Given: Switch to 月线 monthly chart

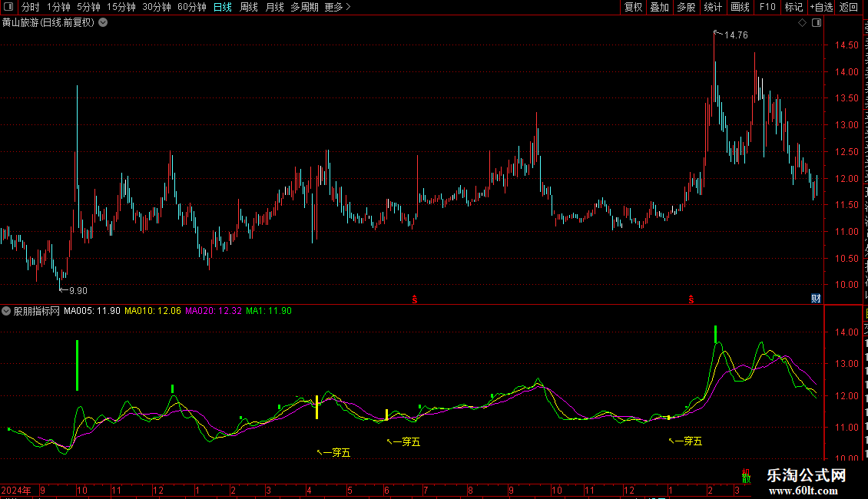Looking at the screenshot, I should point(274,7).
